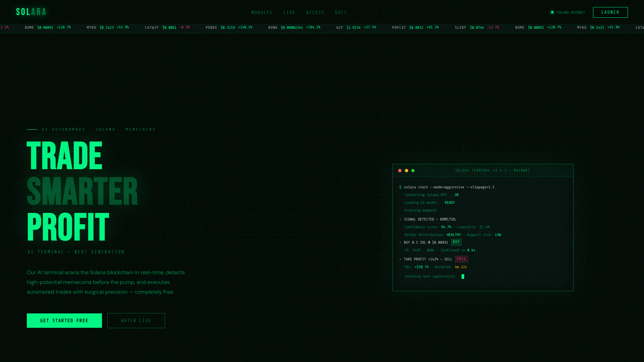
Task: Open the Docs nav item
Action: [x=341, y=12]
